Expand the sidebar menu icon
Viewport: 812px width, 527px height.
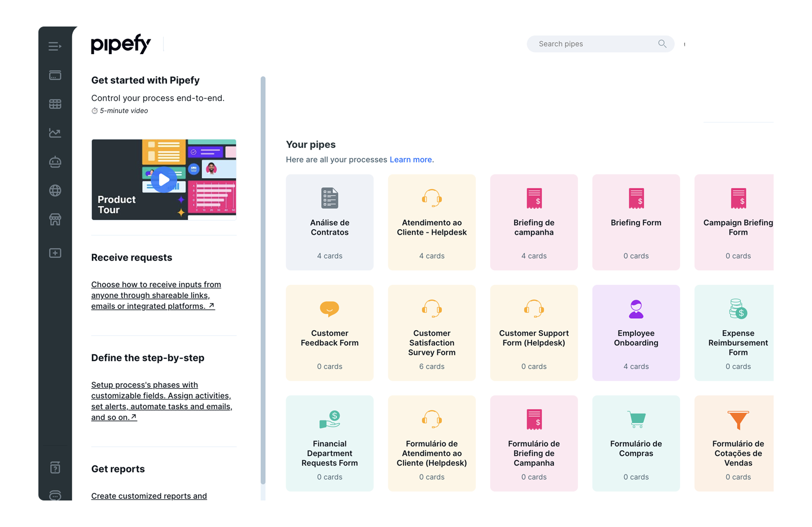(55, 46)
